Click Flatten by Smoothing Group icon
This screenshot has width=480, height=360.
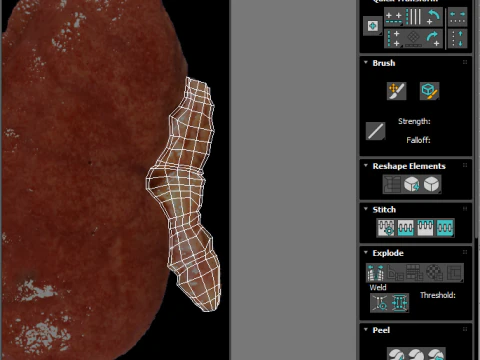click(x=414, y=273)
